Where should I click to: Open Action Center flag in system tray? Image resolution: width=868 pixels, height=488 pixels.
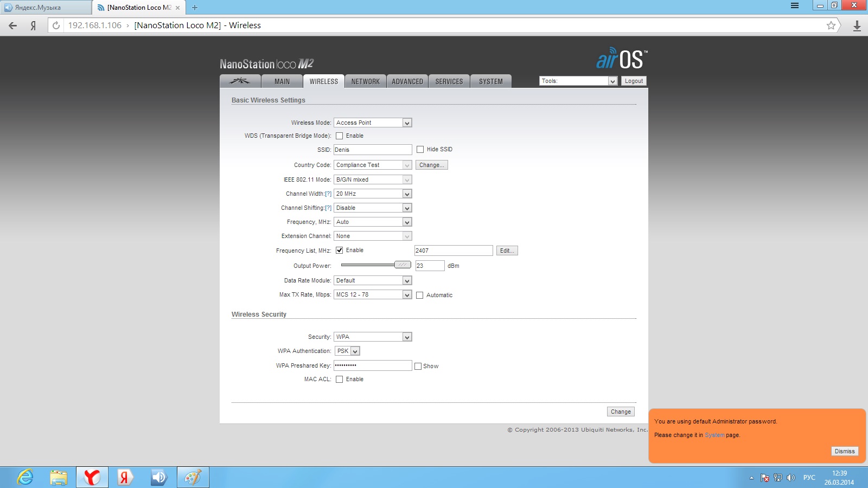(x=765, y=478)
